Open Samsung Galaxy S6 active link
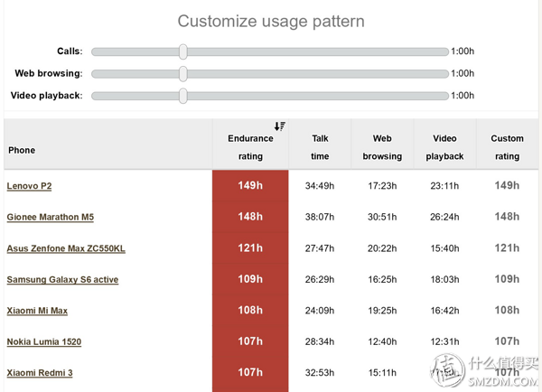The image size is (542, 392). click(x=62, y=280)
